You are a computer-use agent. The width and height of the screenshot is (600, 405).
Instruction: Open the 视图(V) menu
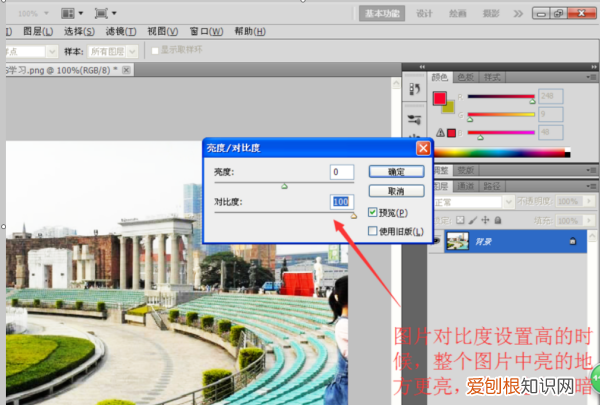tap(163, 31)
